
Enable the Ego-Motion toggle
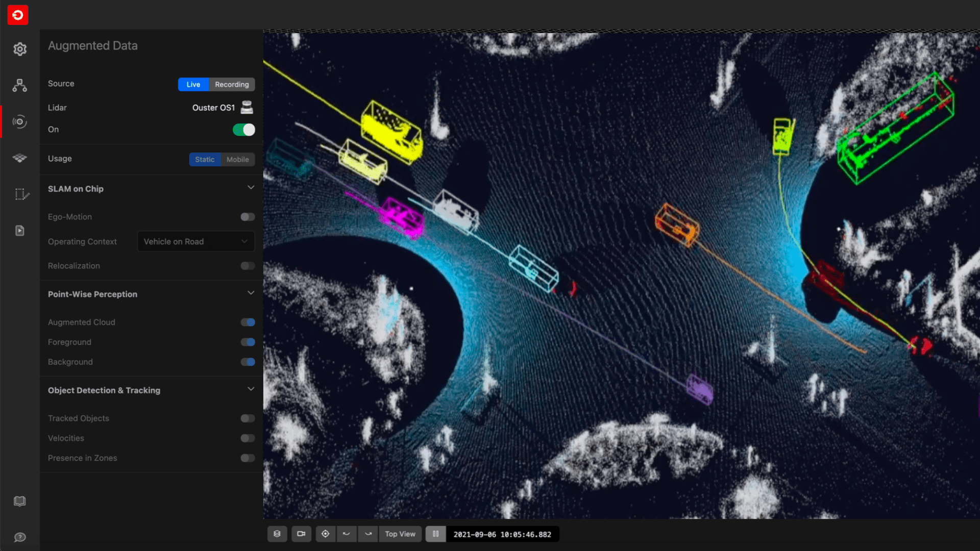(248, 217)
